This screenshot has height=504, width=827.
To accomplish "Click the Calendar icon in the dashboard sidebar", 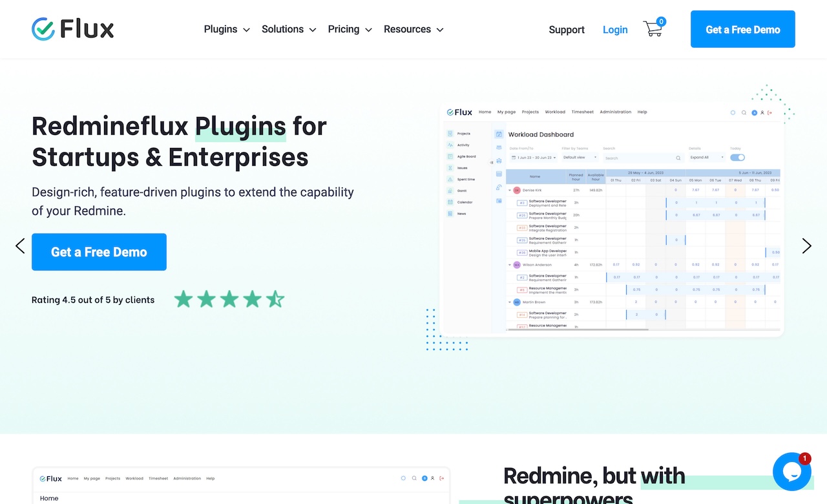I will (450, 202).
